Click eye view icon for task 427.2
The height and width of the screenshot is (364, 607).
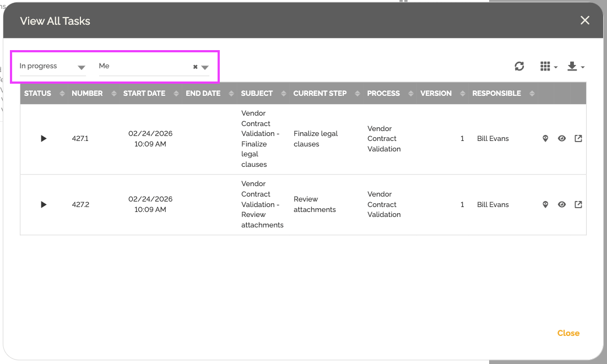coord(562,205)
